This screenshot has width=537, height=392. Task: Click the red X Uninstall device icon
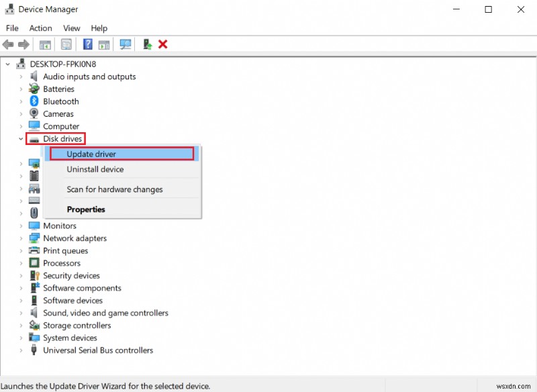coord(162,44)
